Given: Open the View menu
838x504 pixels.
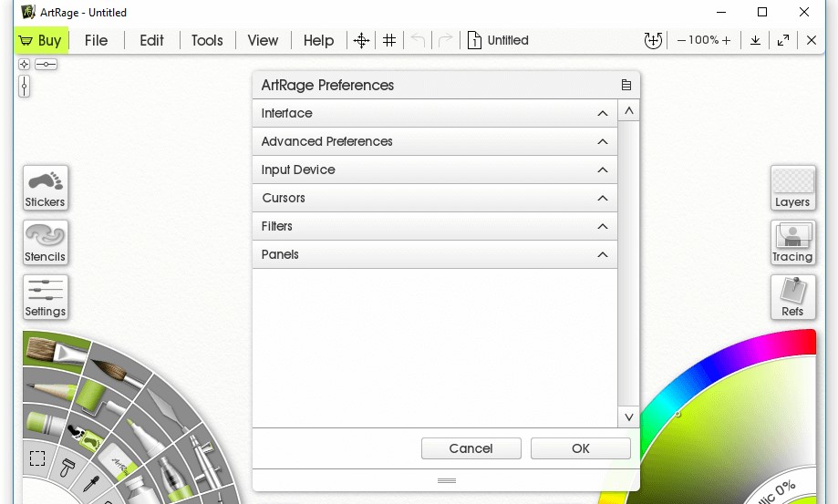Looking at the screenshot, I should (263, 41).
